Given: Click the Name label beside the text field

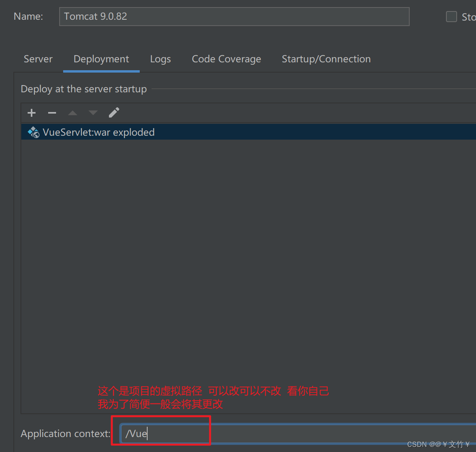Looking at the screenshot, I should pos(28,16).
